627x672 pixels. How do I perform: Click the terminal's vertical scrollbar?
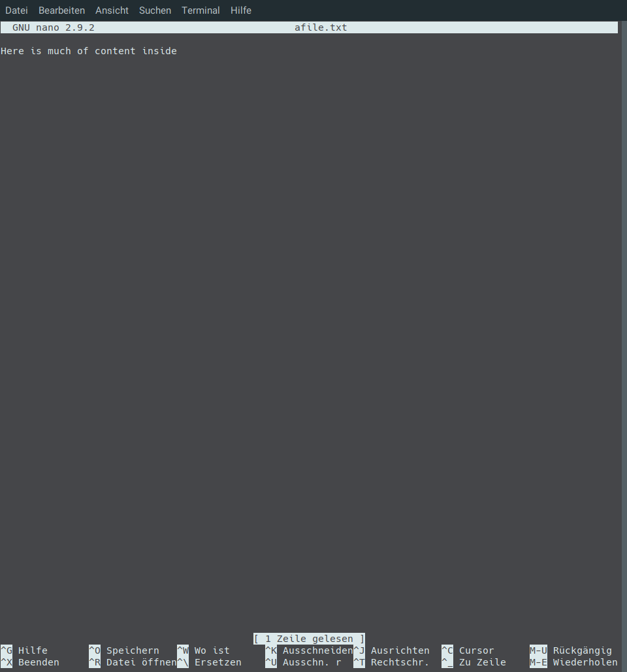point(624,346)
